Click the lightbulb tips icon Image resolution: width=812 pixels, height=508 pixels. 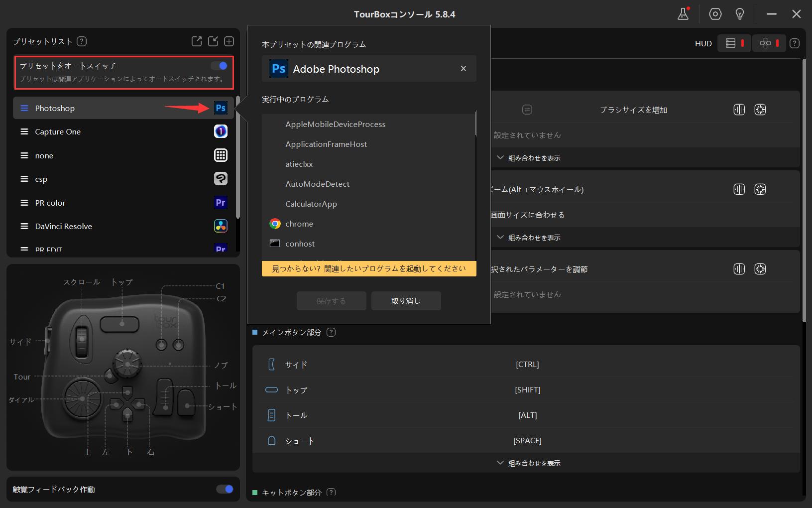tap(740, 14)
